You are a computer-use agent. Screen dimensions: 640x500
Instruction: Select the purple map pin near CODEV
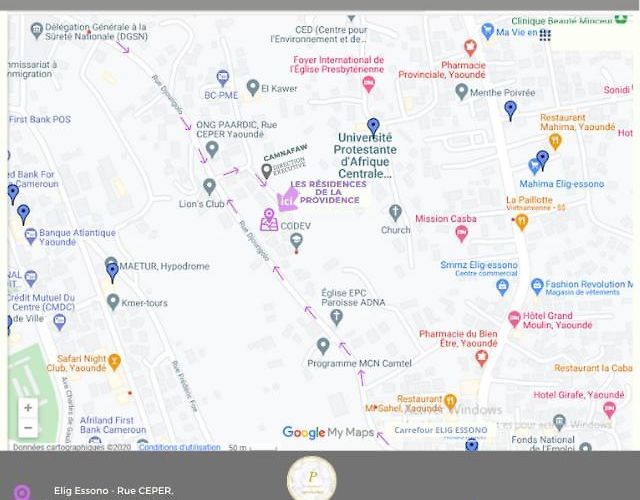coord(269,220)
